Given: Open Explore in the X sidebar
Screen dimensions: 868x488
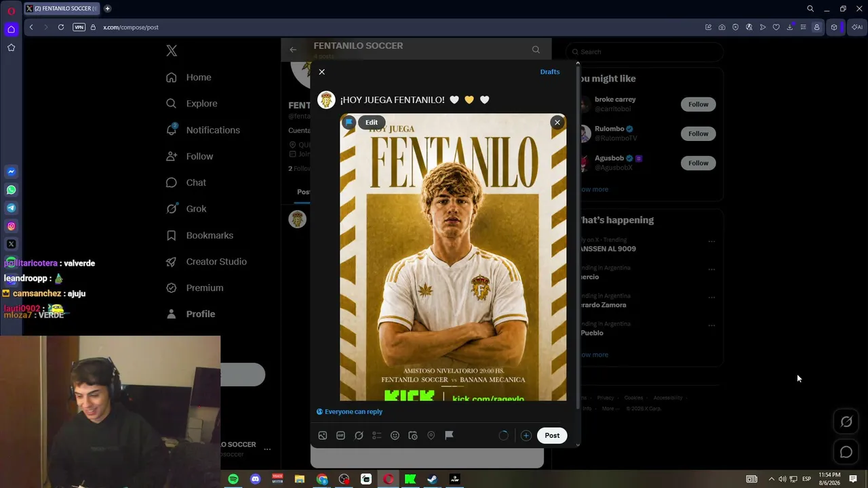Looking at the screenshot, I should click(x=192, y=104).
